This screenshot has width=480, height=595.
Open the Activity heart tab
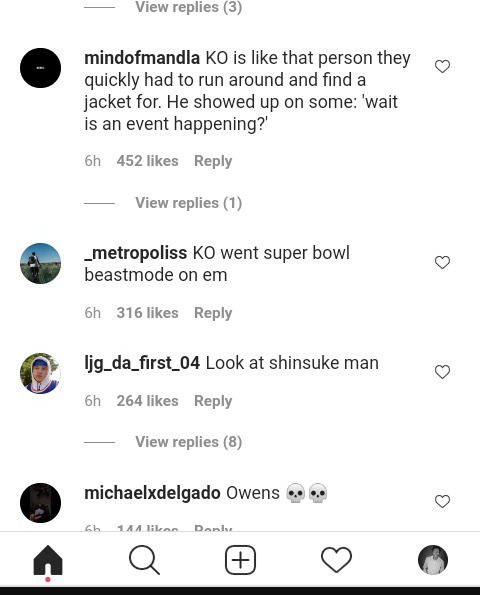[336, 560]
